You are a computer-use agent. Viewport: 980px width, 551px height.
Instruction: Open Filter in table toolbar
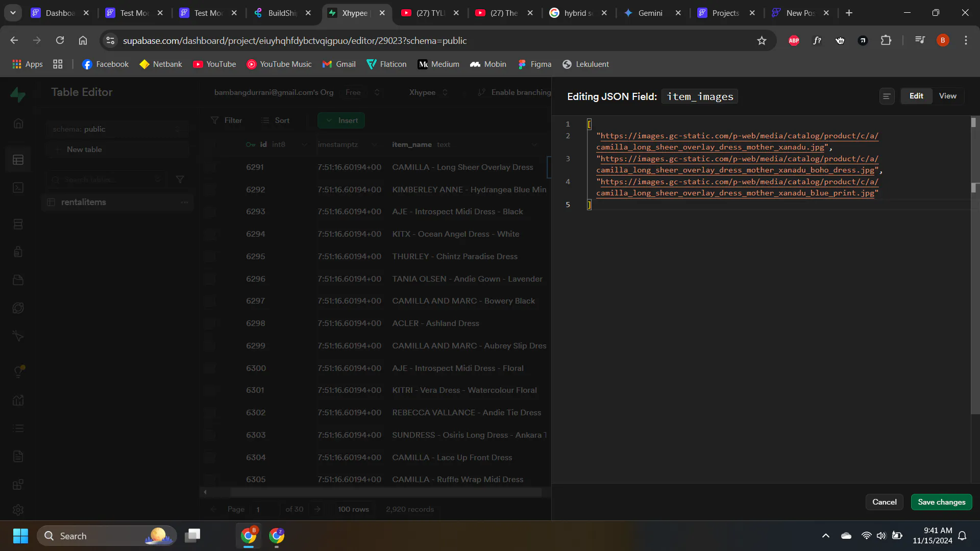pos(227,121)
